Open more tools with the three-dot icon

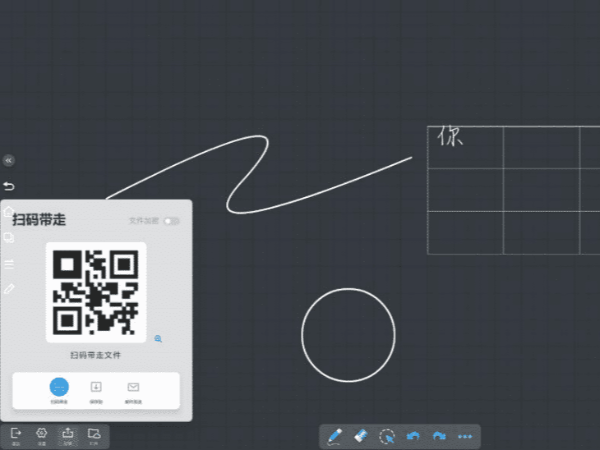coord(465,436)
